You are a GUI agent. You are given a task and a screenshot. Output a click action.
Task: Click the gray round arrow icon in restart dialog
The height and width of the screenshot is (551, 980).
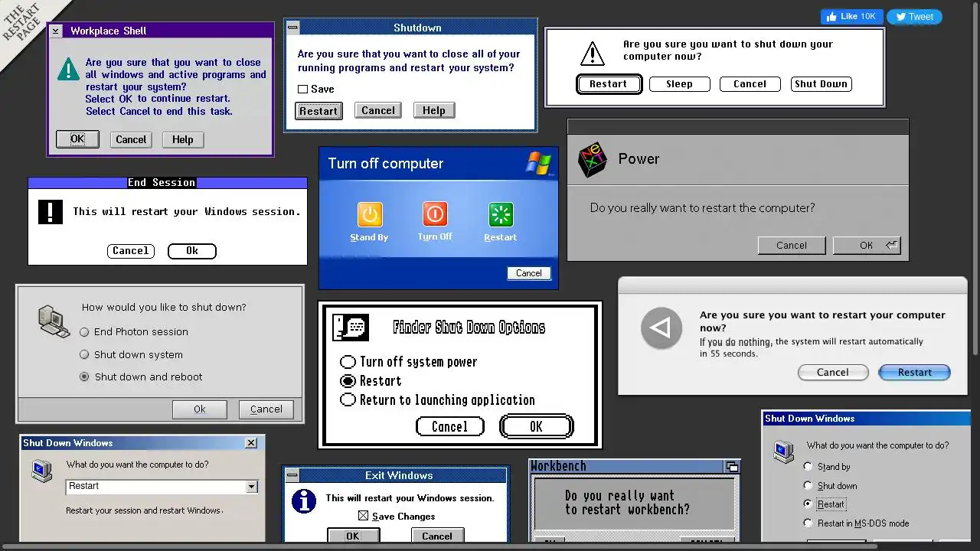click(661, 328)
